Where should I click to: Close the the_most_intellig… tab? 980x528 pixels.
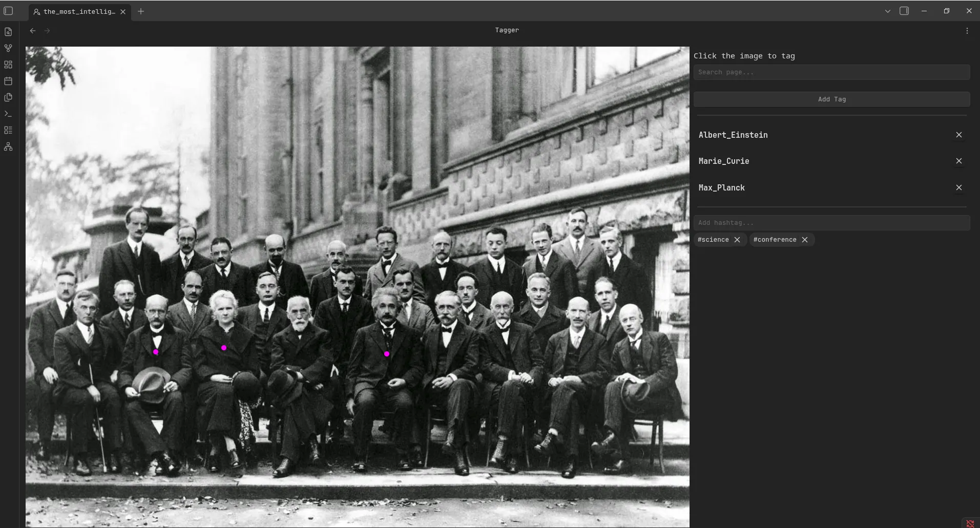123,11
